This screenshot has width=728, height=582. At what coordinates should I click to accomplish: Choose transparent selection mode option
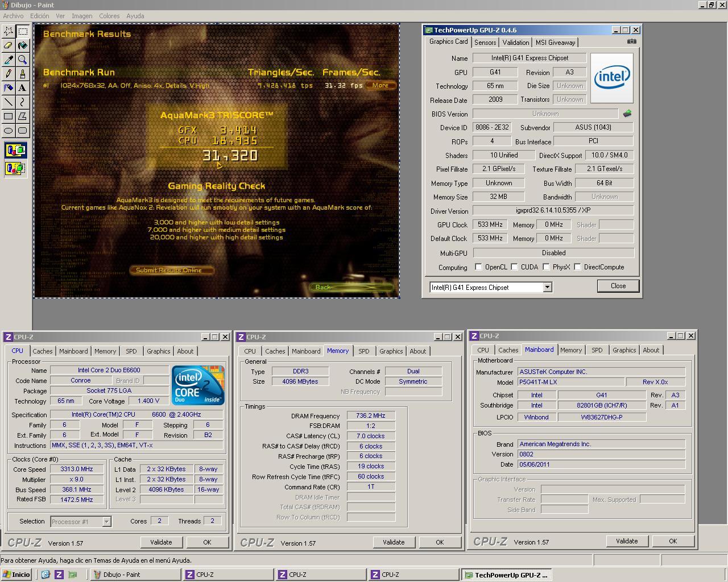[x=15, y=168]
